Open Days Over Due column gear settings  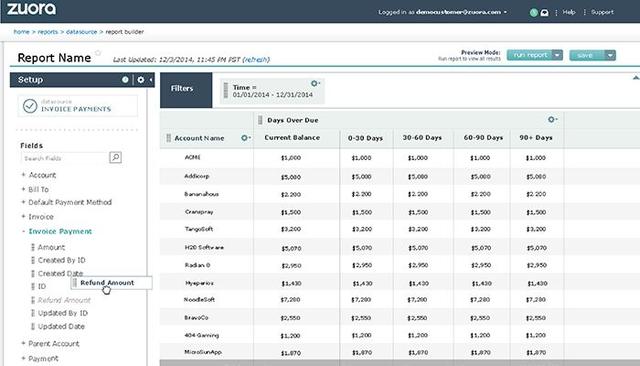pyautogui.click(x=552, y=120)
